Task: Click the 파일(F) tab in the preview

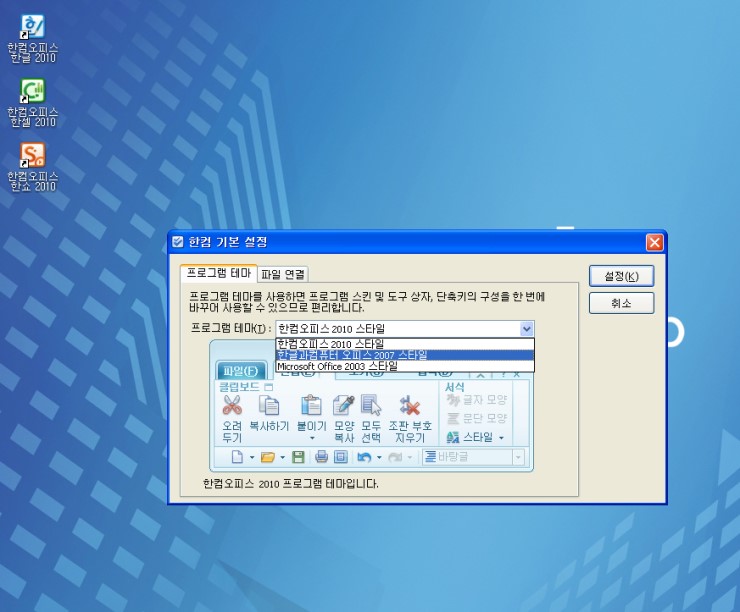Action: 241,371
